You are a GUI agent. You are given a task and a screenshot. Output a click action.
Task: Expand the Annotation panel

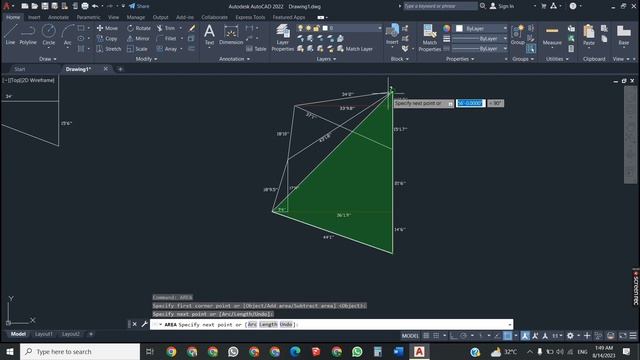point(234,59)
